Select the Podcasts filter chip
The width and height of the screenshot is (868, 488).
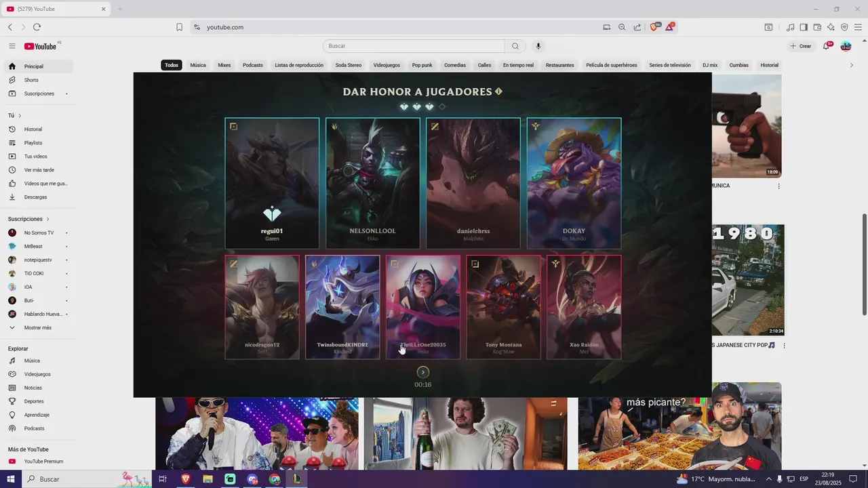(x=253, y=65)
